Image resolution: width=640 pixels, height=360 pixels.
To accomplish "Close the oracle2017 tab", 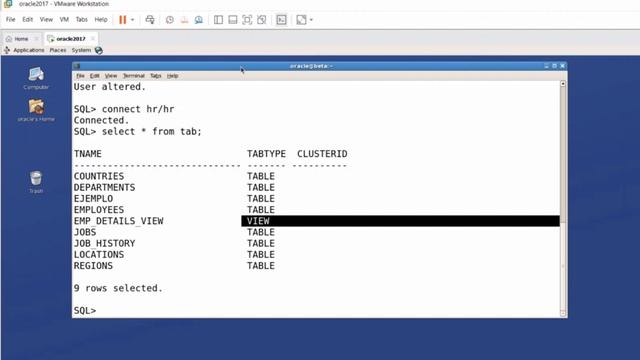I will click(93, 38).
